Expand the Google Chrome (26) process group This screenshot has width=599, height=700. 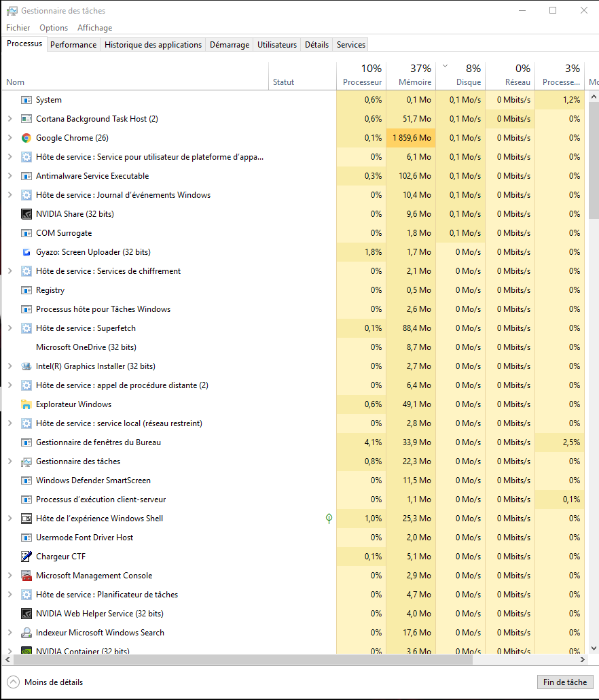[x=10, y=138]
